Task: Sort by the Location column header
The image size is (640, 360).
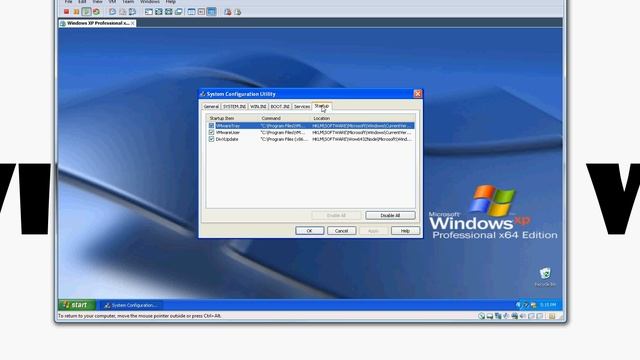Action: point(363,118)
